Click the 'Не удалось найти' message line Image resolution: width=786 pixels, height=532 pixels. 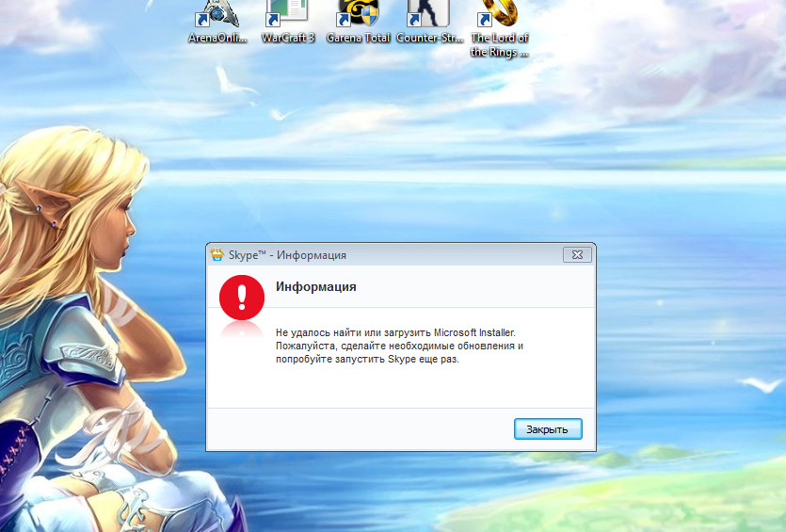[x=395, y=332]
